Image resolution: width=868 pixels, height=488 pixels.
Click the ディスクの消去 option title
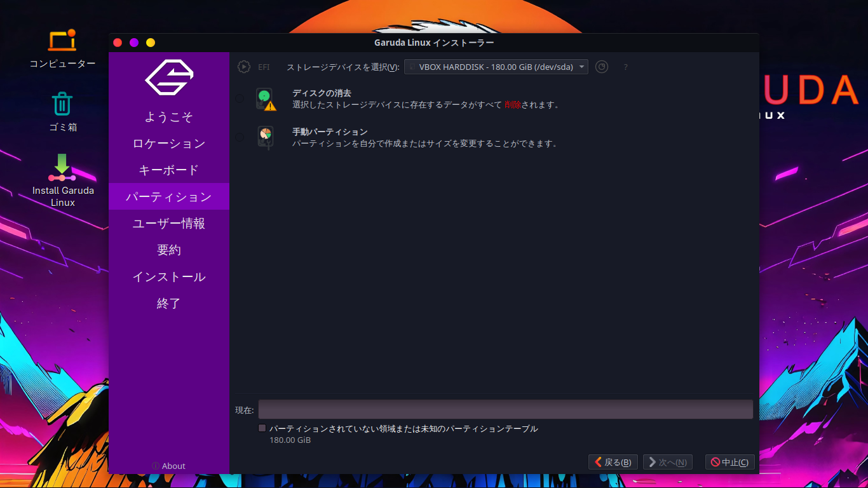coord(322,93)
